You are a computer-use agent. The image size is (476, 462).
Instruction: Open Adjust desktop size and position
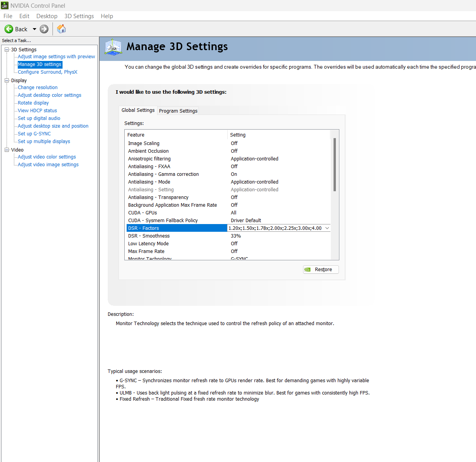point(53,126)
